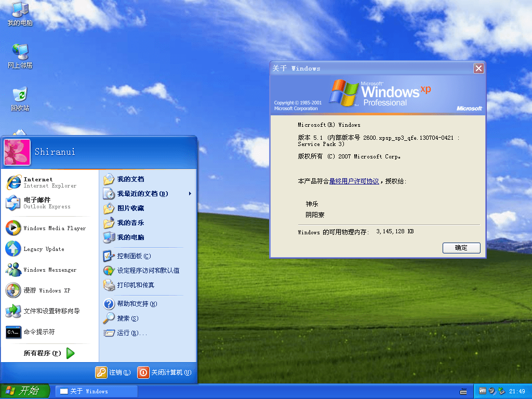Click the safely remove hardware tray icon

pos(501,391)
